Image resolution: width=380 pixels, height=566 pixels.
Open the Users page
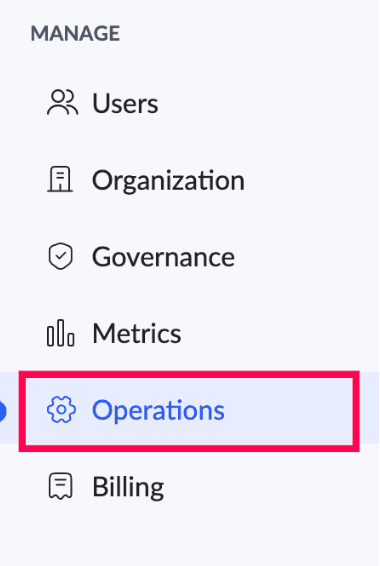tap(125, 104)
